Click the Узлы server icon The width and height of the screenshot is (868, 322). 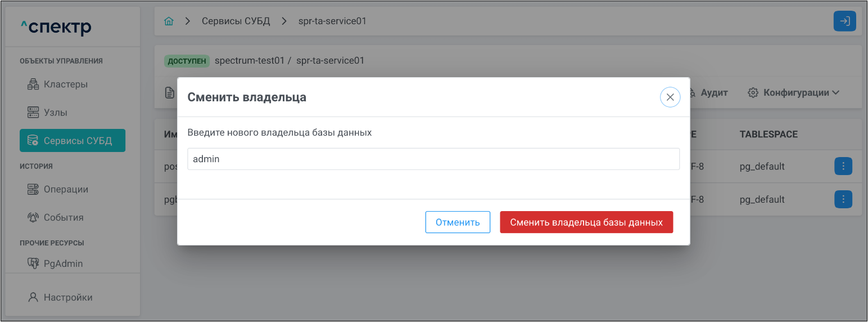(33, 113)
